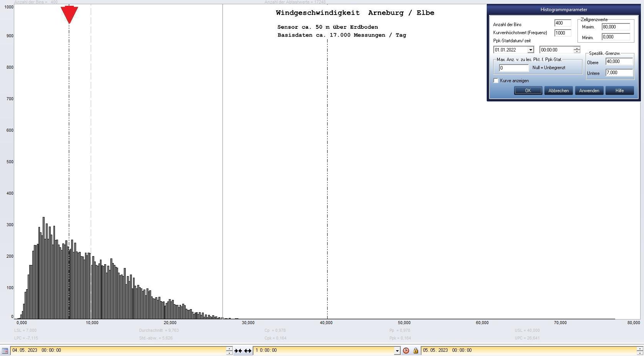The width and height of the screenshot is (644, 356).
Task: Click the Untere specification limit field
Action: [x=619, y=73]
